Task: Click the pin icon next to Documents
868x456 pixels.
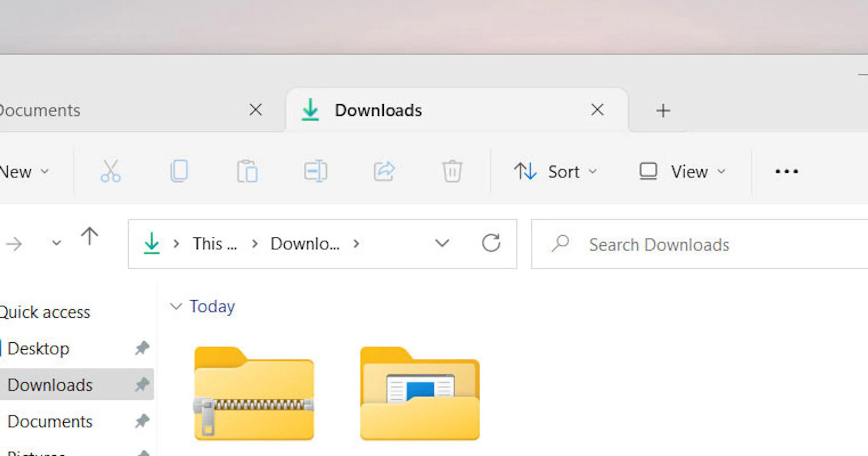Action: tap(142, 421)
